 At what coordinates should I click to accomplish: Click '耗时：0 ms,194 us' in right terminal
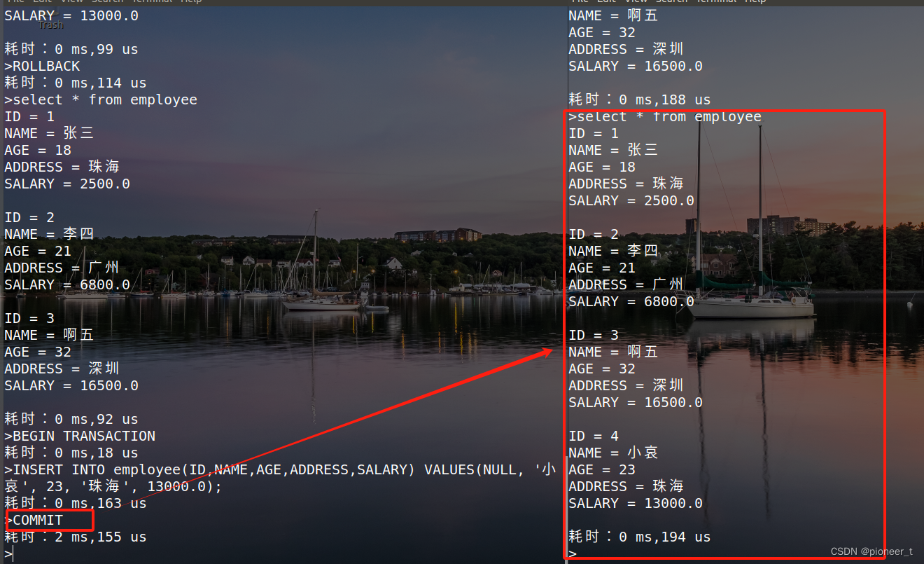click(640, 537)
